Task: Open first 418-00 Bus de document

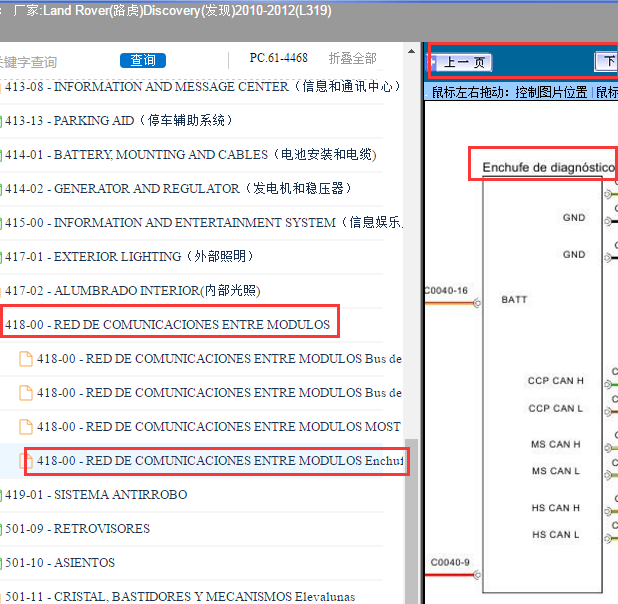Action: [220, 359]
